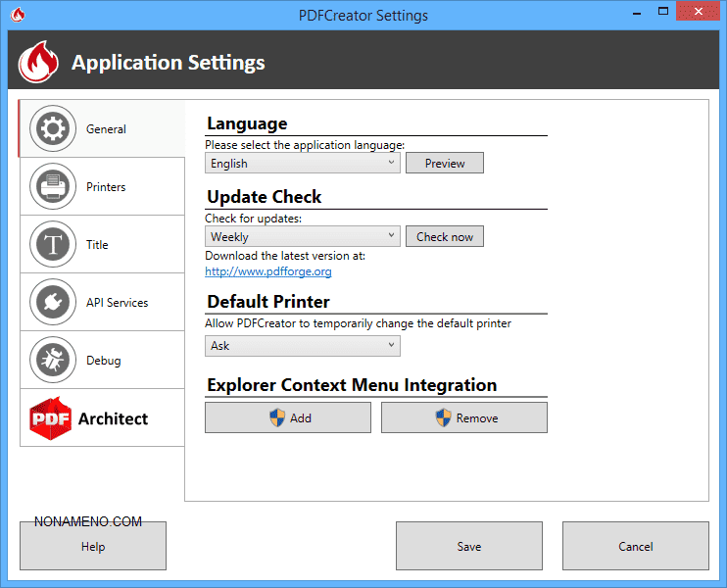This screenshot has height=588, width=727.
Task: Switch to the Printers tab
Action: (106, 187)
